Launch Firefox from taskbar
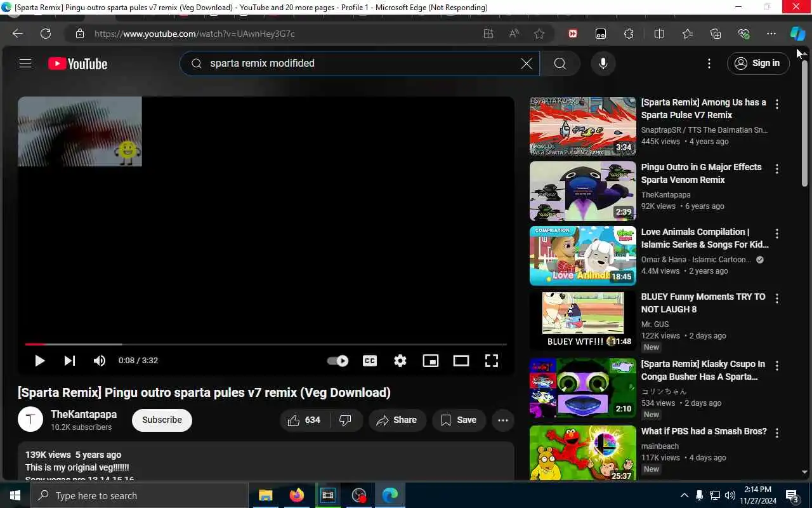This screenshot has width=812, height=508. pos(297,495)
